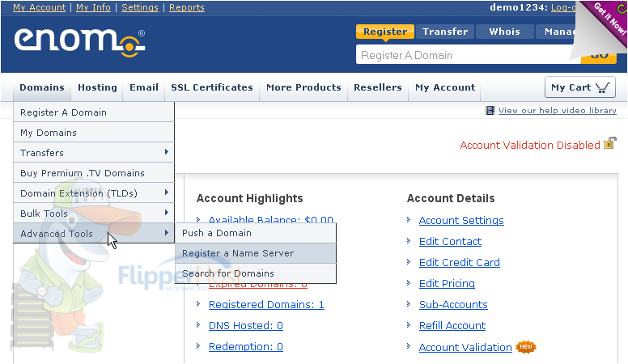This screenshot has width=628, height=364.
Task: Expand the Domain Extension (TLDs) submenu arrow
Action: tap(166, 193)
